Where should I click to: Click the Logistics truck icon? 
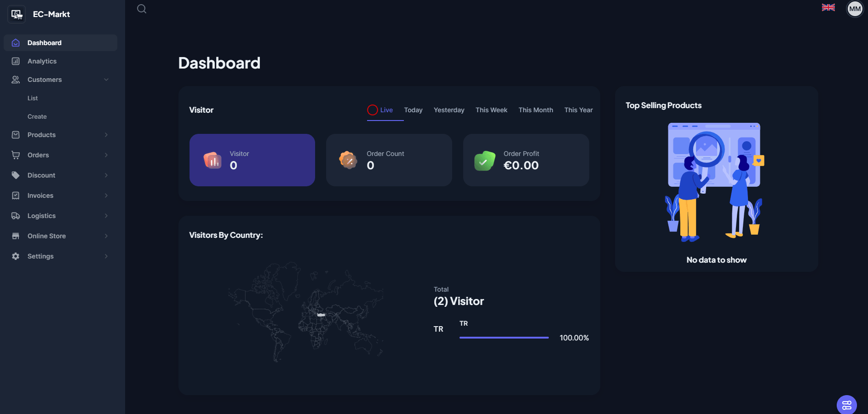16,216
